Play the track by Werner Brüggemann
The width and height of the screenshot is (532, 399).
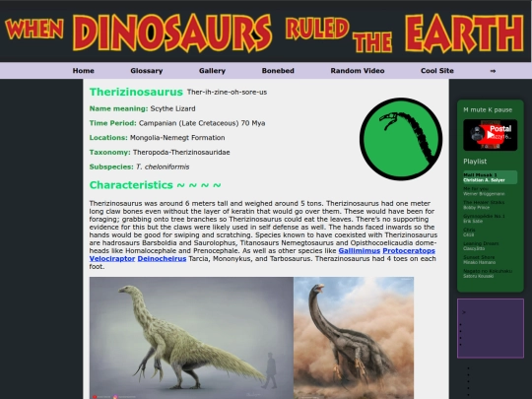491,191
